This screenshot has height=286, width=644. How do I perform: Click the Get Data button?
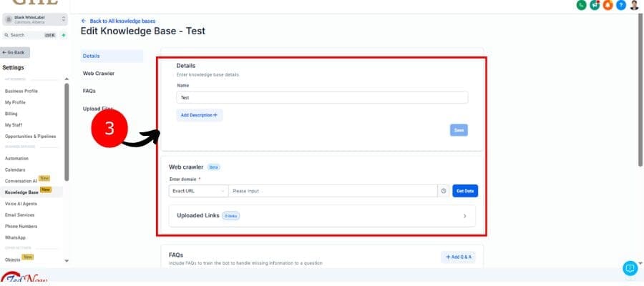click(465, 191)
